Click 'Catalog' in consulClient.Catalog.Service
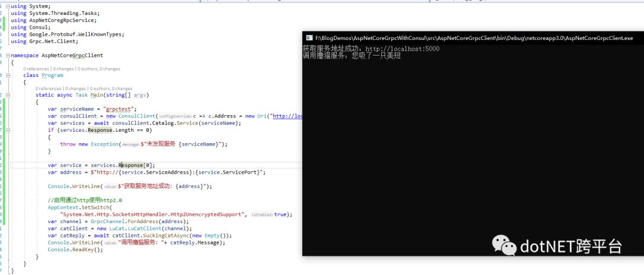This screenshot has width=644, height=275. 163,123
